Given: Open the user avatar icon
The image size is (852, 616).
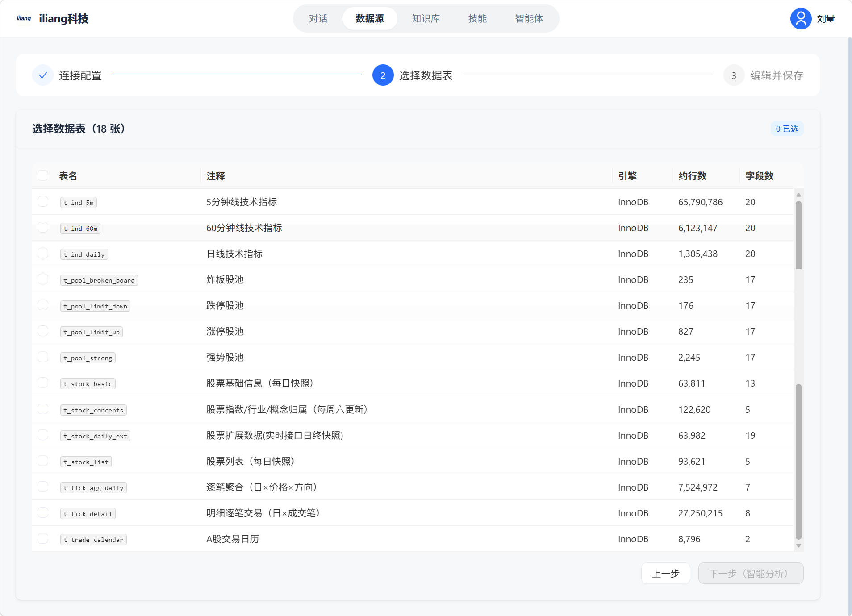Looking at the screenshot, I should point(801,19).
